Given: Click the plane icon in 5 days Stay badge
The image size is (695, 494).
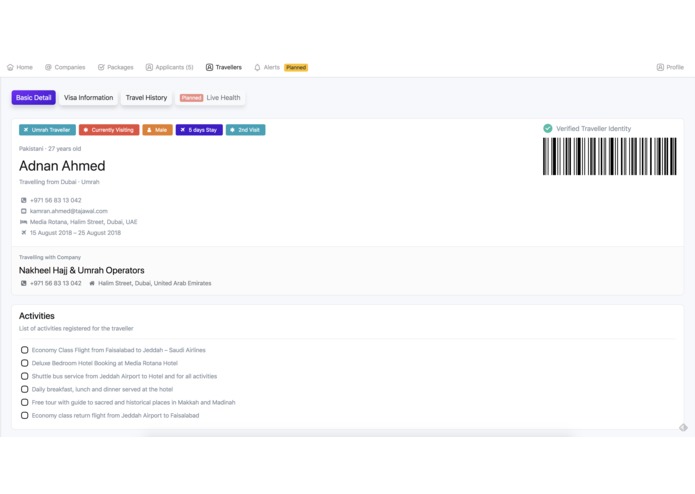Looking at the screenshot, I should [182, 130].
